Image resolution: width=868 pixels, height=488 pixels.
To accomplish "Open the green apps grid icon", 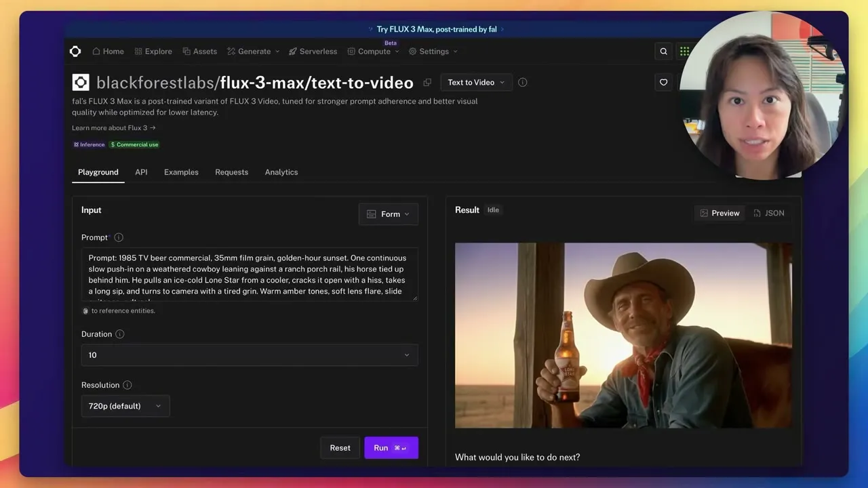I will pyautogui.click(x=684, y=52).
